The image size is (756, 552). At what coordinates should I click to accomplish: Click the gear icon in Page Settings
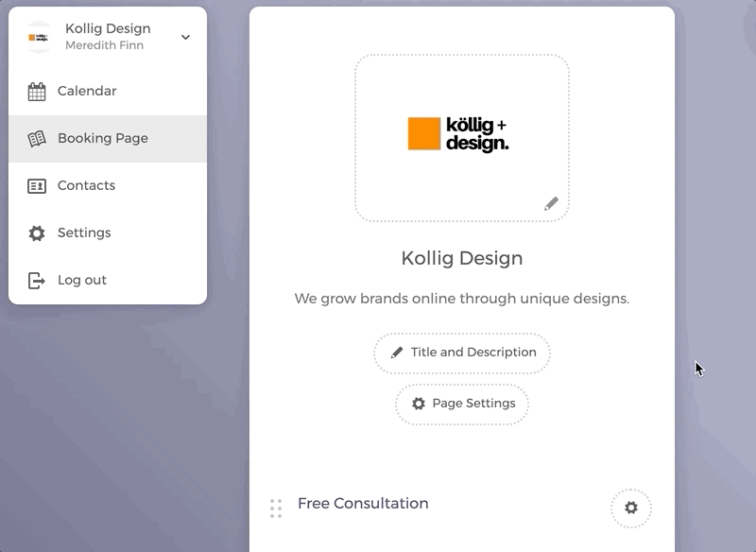pyautogui.click(x=419, y=404)
